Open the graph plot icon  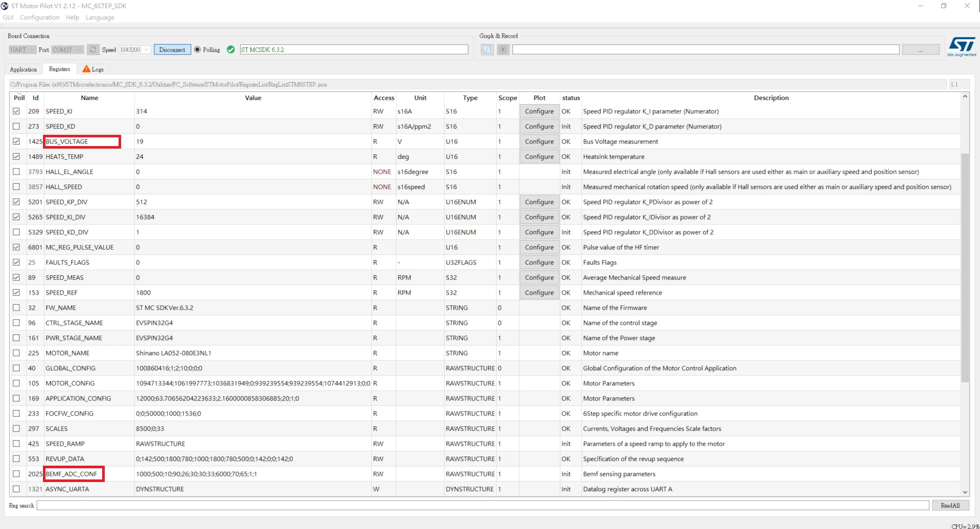point(487,50)
